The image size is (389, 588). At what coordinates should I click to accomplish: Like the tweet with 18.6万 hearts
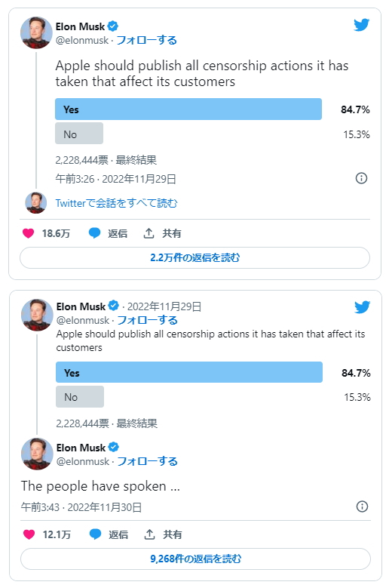[29, 233]
